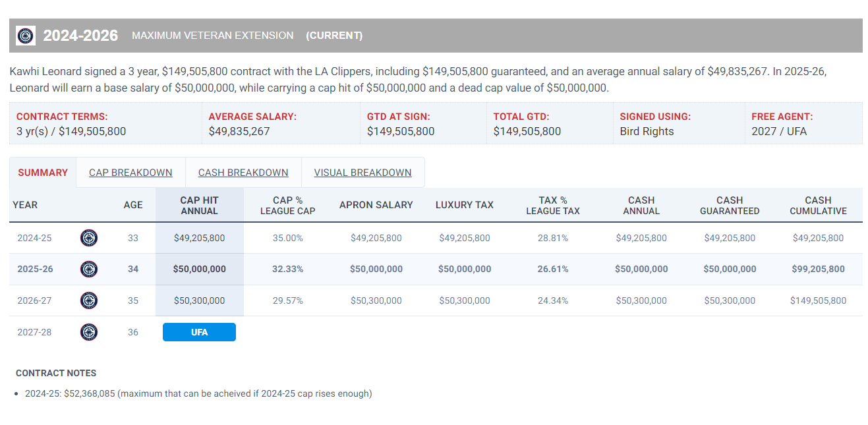Screen dimensions: 868x425
Task: Click the Luxury Tax column header
Action: pos(464,205)
